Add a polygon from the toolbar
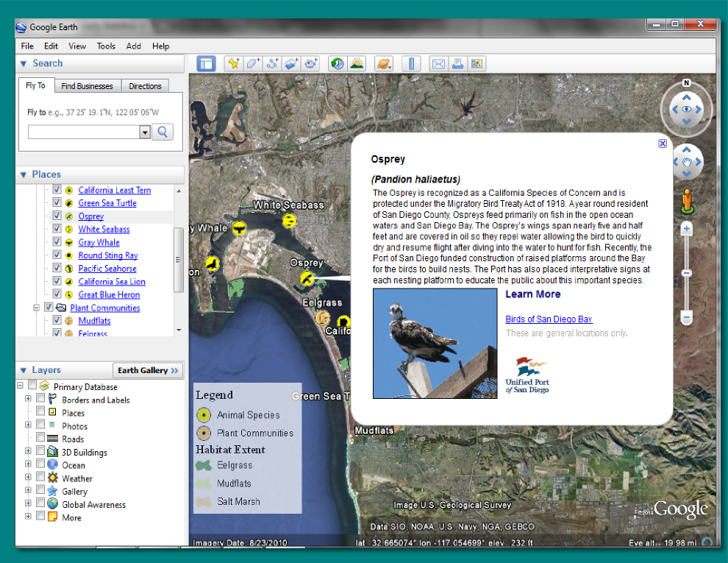Image resolution: width=728 pixels, height=563 pixels. [x=252, y=63]
